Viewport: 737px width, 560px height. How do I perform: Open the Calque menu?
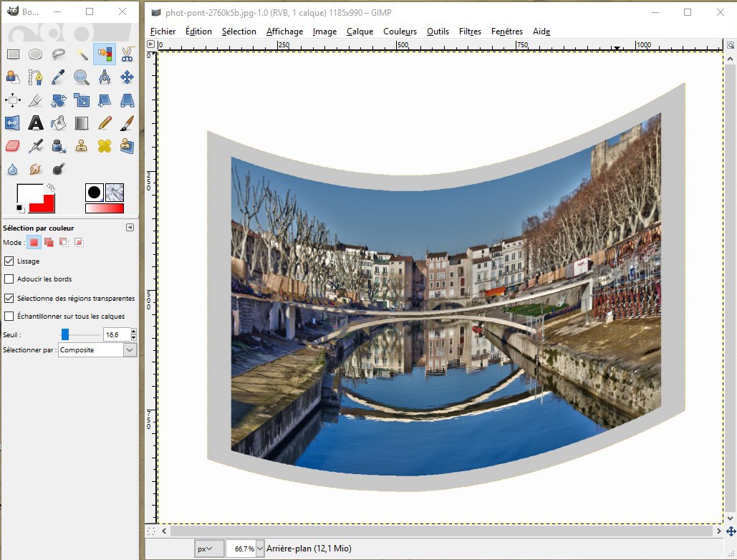coord(360,32)
